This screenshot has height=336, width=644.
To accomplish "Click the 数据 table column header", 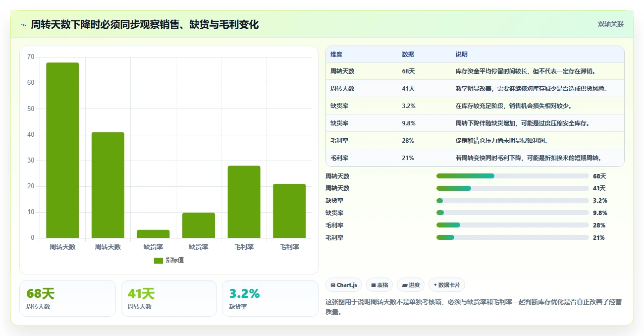I will coord(408,55).
